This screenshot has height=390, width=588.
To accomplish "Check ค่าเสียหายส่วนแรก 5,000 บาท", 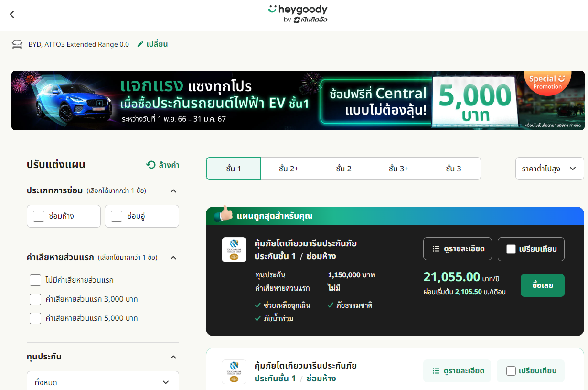I will (x=35, y=318).
